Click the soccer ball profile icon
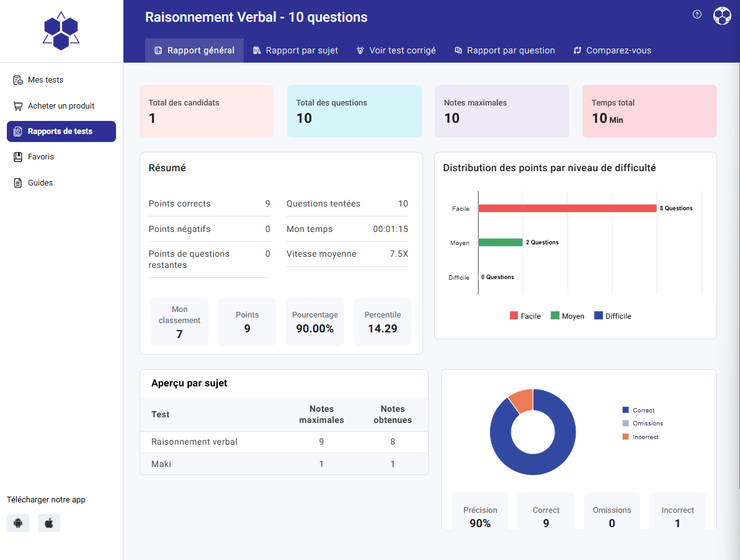The width and height of the screenshot is (740, 560). click(722, 14)
